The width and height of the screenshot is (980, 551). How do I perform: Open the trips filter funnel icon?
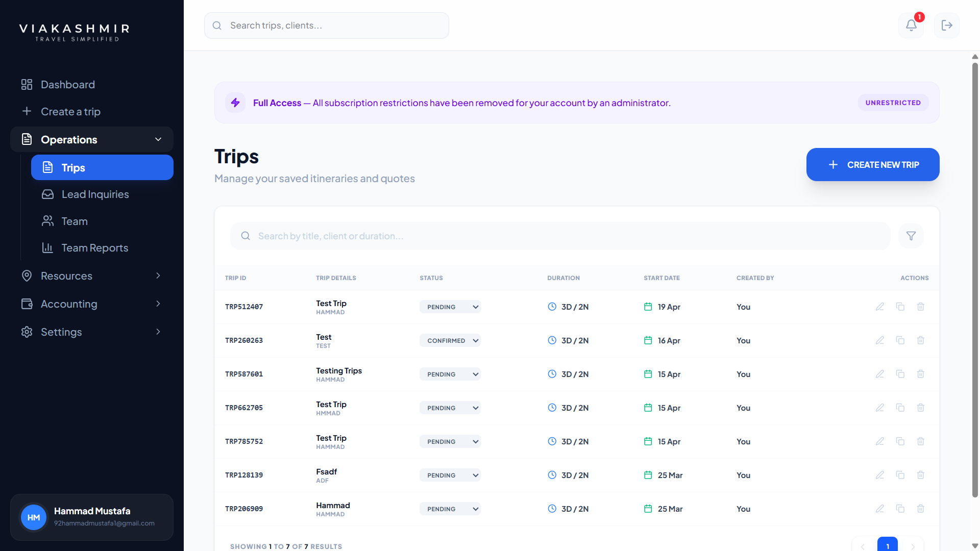click(911, 236)
